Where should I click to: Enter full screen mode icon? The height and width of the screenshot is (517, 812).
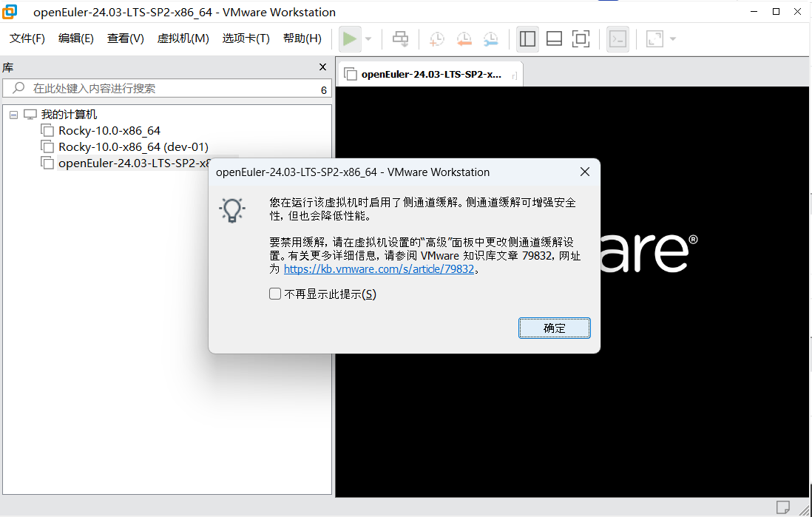(x=581, y=38)
